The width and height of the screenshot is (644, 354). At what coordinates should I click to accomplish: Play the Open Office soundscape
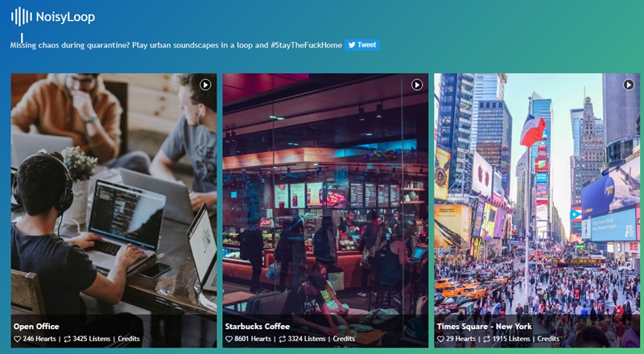point(205,84)
